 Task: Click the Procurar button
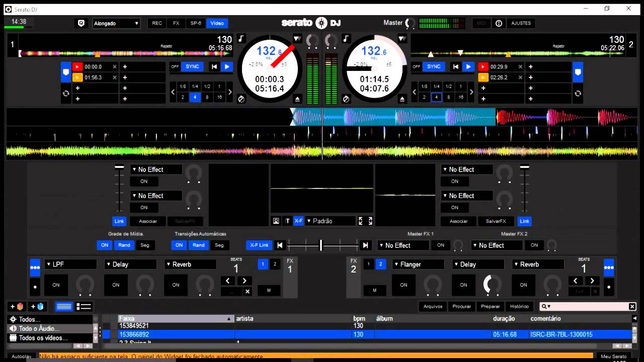[461, 307]
